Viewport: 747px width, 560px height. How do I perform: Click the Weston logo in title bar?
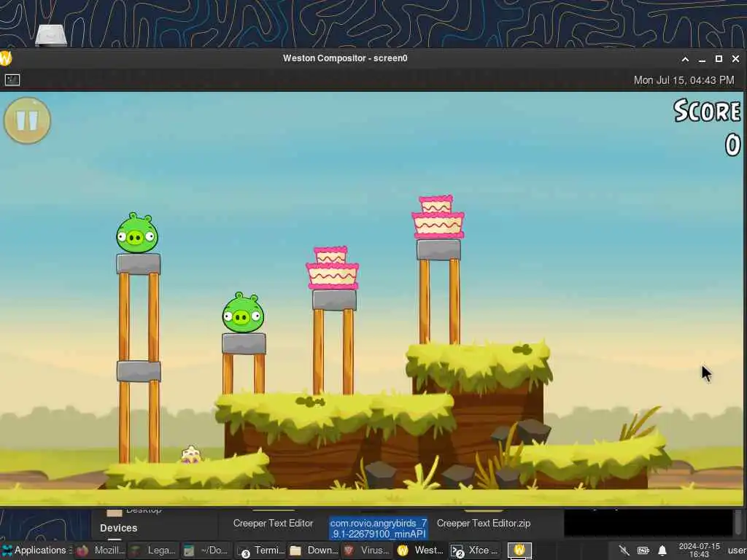click(5, 58)
